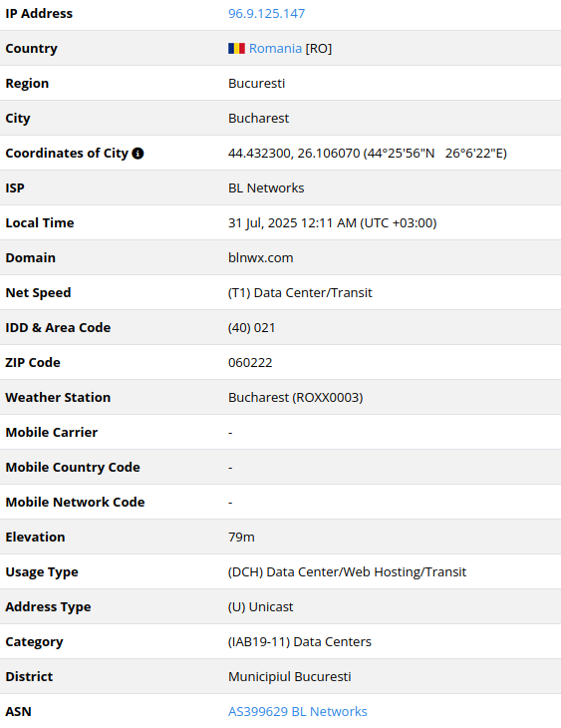The image size is (561, 728).
Task: Click the info icon beside Coordinates of City
Action: 138,154
